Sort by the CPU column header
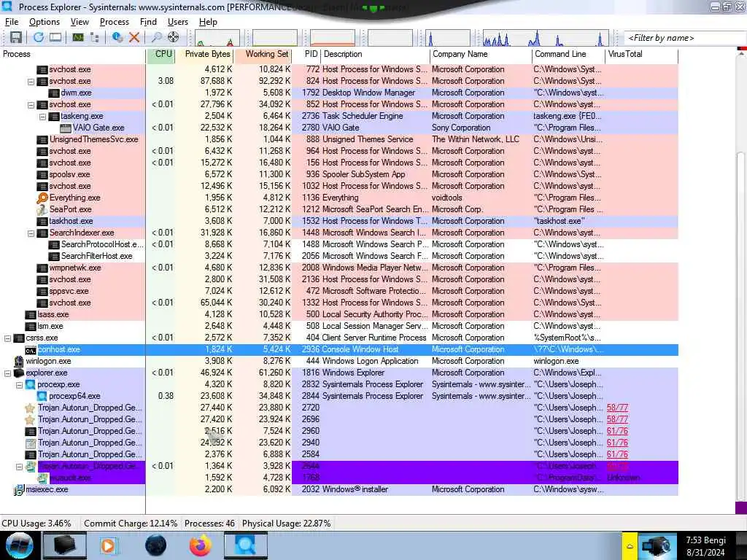 click(161, 54)
